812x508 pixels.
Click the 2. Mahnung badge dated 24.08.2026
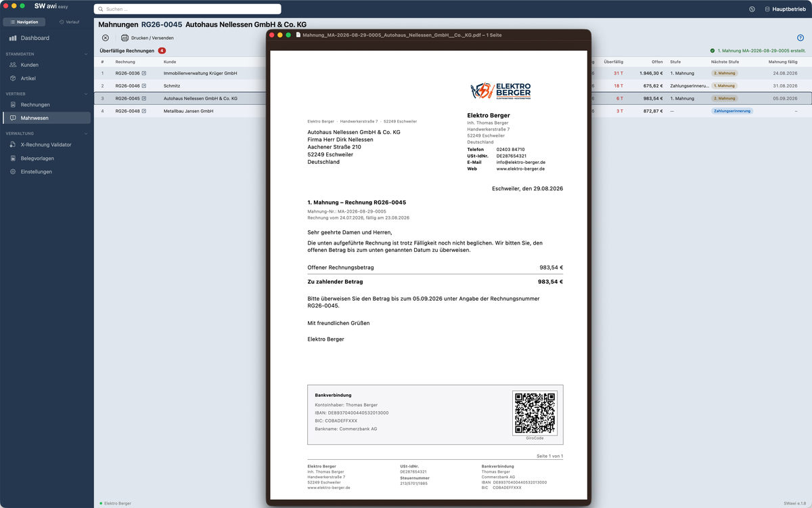724,73
